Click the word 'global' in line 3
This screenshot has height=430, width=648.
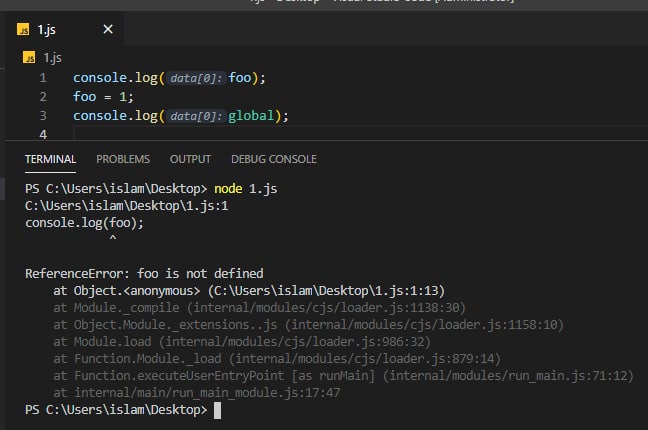251,116
